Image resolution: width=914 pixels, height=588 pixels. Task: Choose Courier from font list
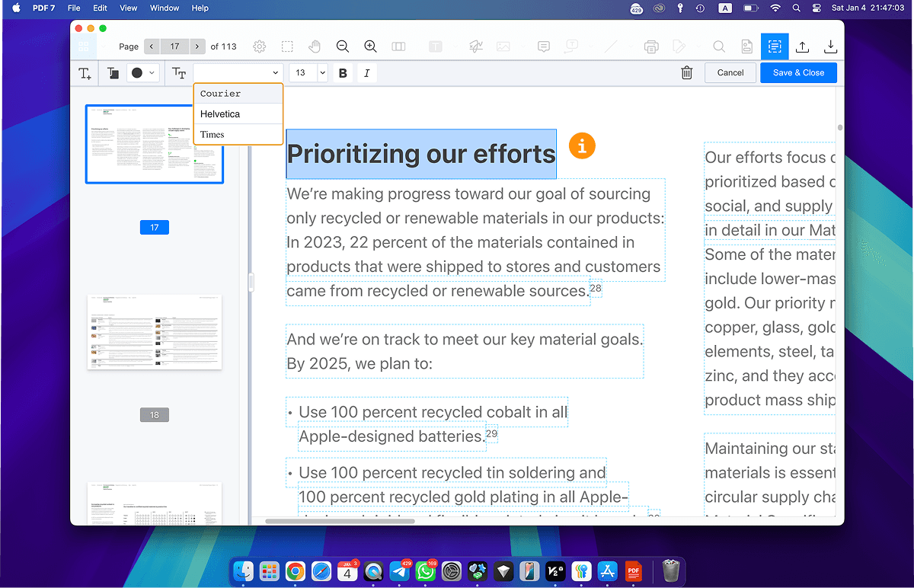click(238, 94)
